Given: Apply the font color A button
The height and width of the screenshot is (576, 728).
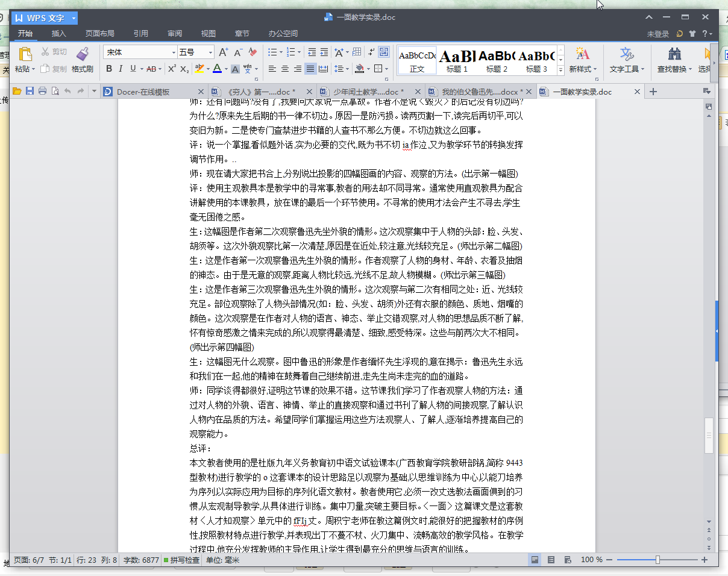Looking at the screenshot, I should [216, 69].
